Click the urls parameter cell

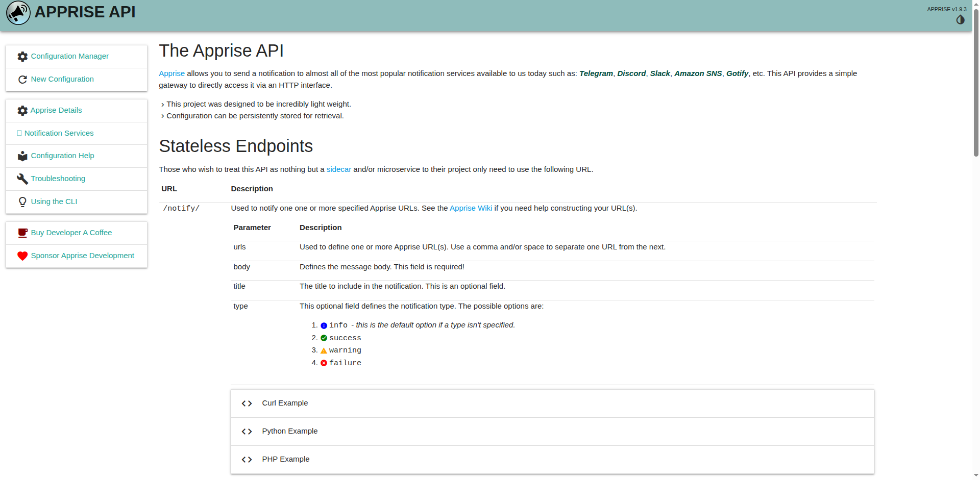tap(239, 247)
